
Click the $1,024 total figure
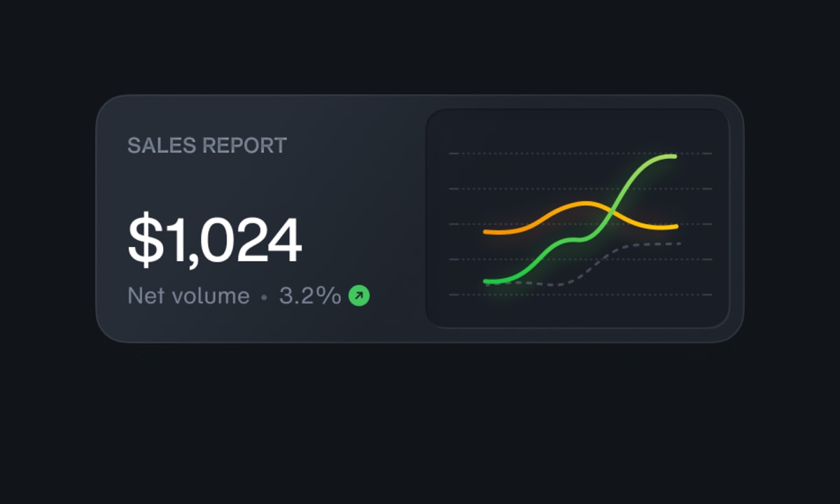click(x=214, y=240)
